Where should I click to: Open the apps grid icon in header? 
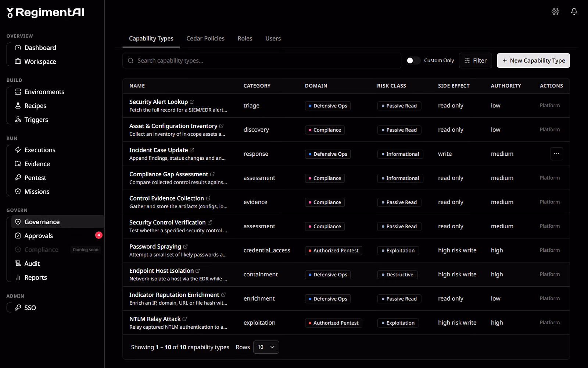point(555,11)
